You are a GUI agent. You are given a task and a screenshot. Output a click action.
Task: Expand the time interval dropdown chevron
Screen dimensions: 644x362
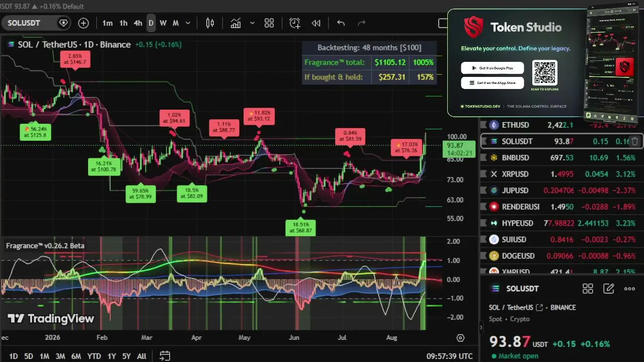point(188,23)
